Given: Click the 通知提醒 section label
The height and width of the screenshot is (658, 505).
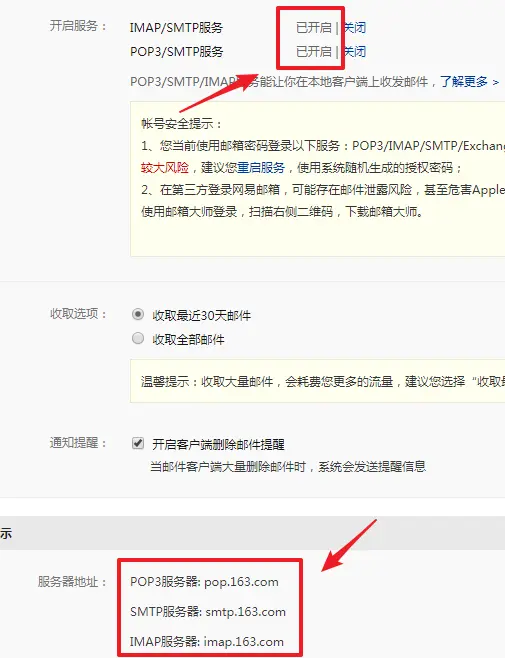Looking at the screenshot, I should pyautogui.click(x=78, y=443).
